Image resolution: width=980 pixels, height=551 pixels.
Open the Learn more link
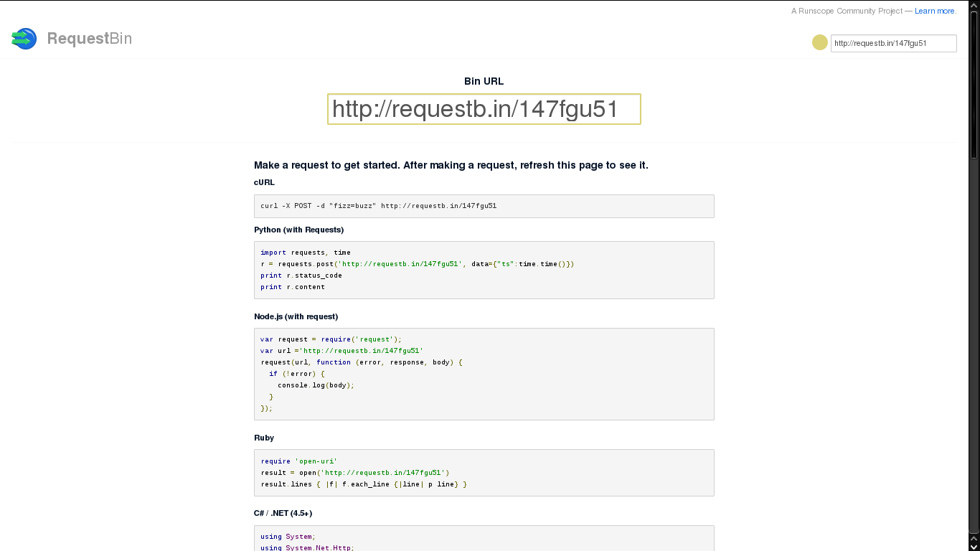[x=935, y=11]
